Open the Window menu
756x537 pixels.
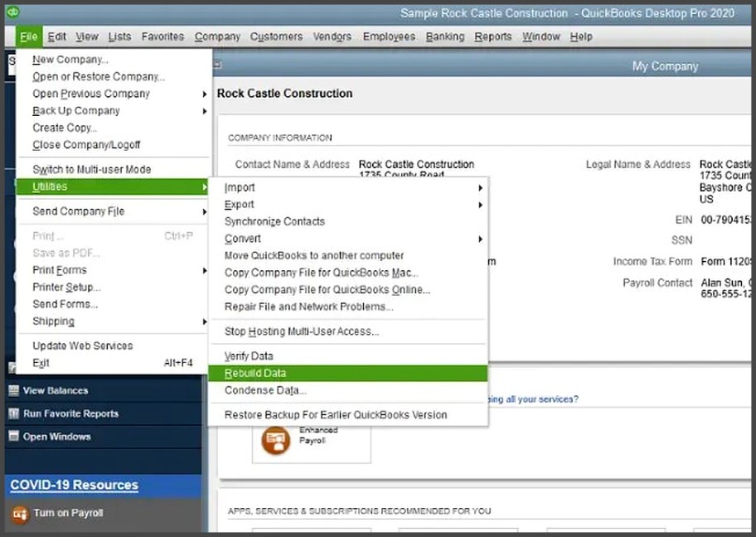(541, 36)
